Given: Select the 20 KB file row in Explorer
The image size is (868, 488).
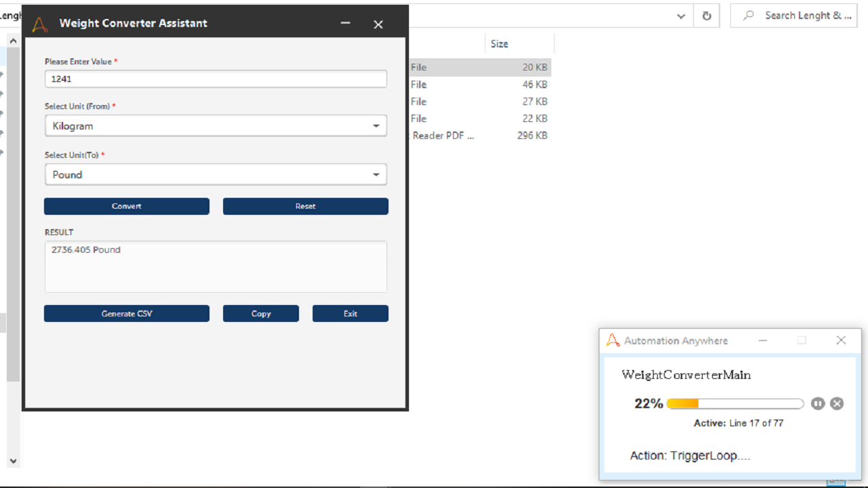Looking at the screenshot, I should pos(480,67).
